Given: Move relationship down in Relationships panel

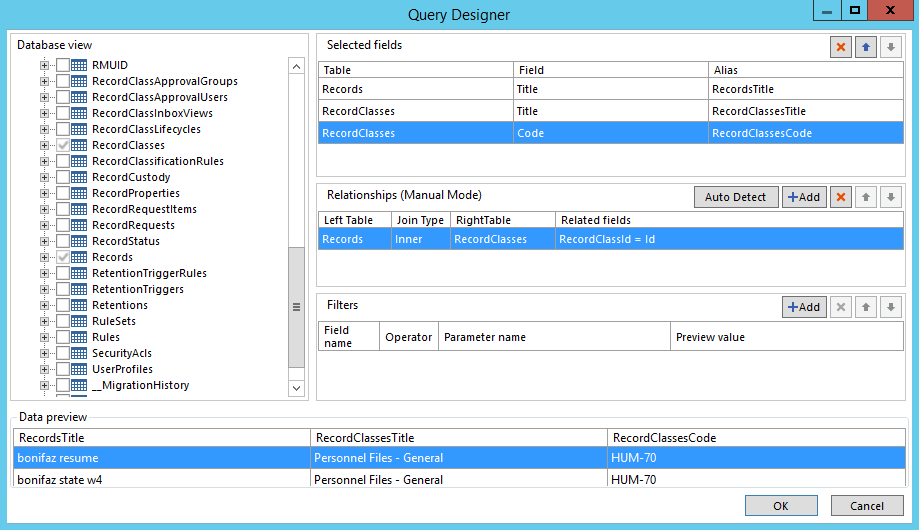Looking at the screenshot, I should pyautogui.click(x=891, y=197).
